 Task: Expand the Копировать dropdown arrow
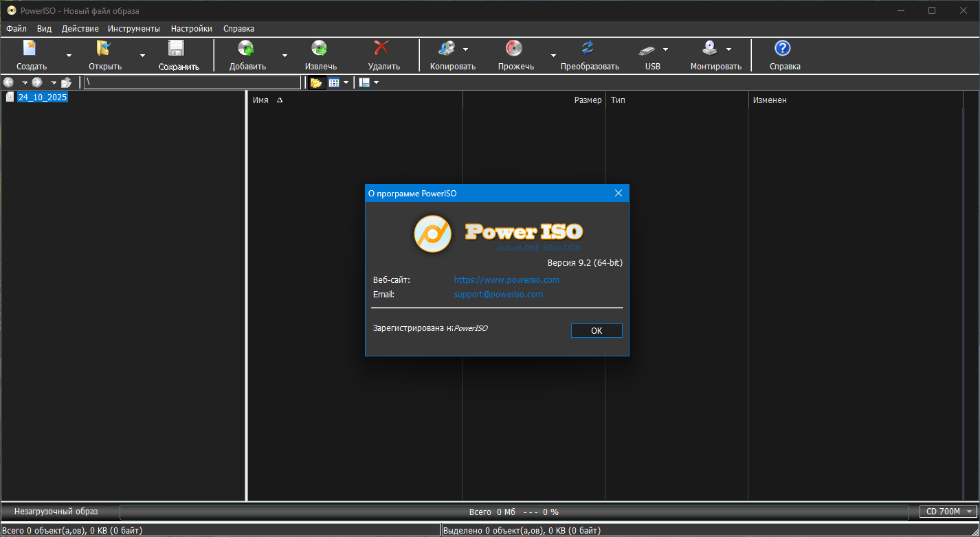coord(465,49)
